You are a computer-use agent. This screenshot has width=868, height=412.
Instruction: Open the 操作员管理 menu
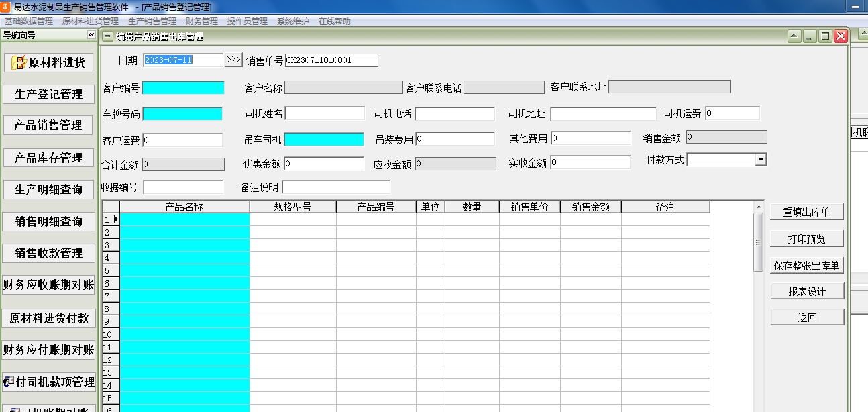coord(248,21)
